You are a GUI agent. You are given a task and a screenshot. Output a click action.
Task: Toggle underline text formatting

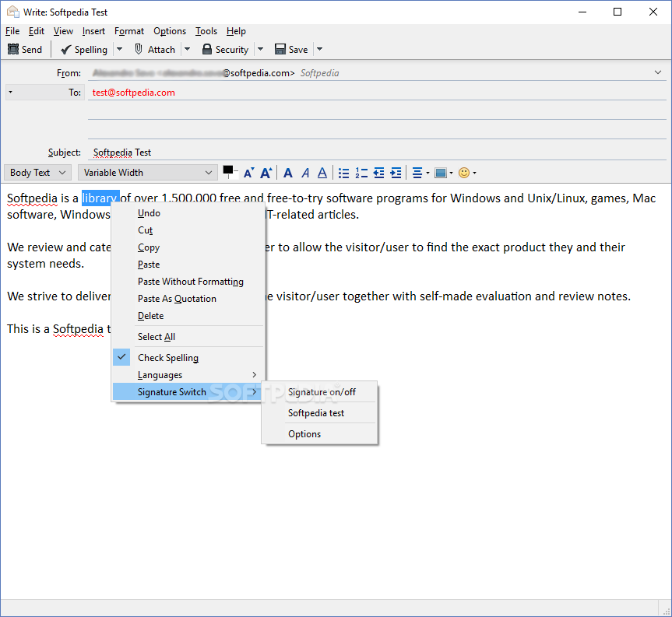(322, 173)
